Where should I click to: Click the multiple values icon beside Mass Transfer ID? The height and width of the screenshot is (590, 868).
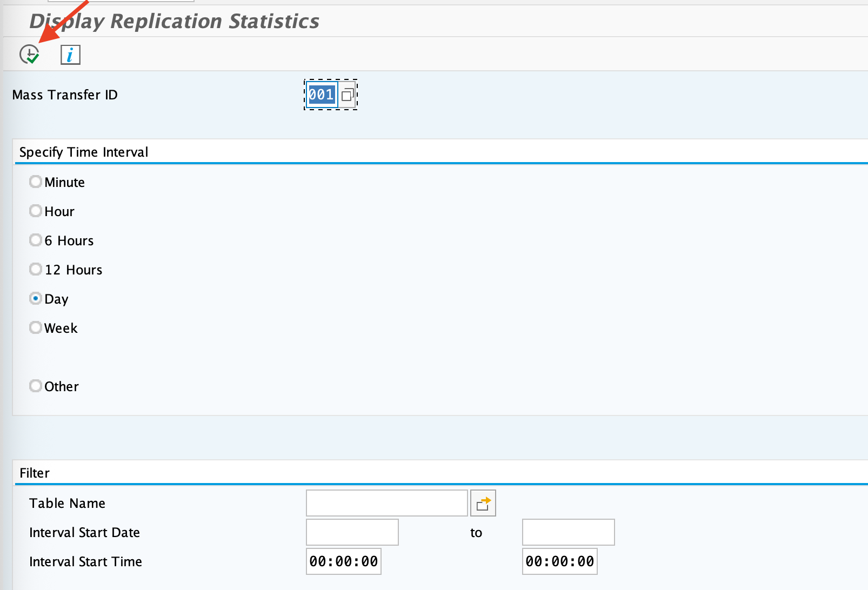point(348,95)
